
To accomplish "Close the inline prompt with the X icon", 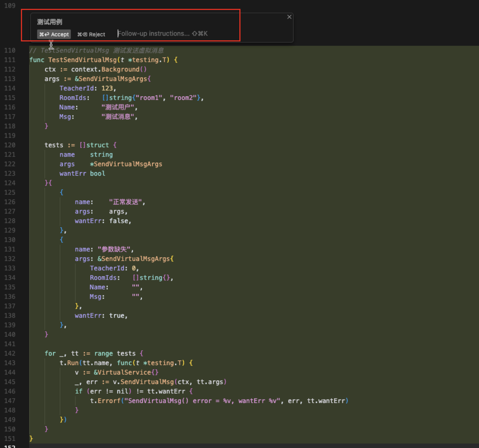I will pos(289,17).
